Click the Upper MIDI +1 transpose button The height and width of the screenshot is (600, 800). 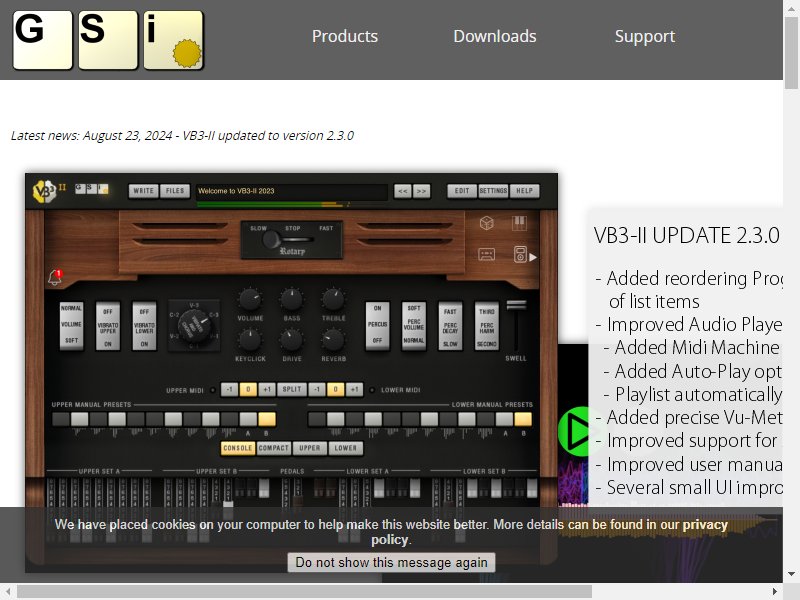pos(267,390)
